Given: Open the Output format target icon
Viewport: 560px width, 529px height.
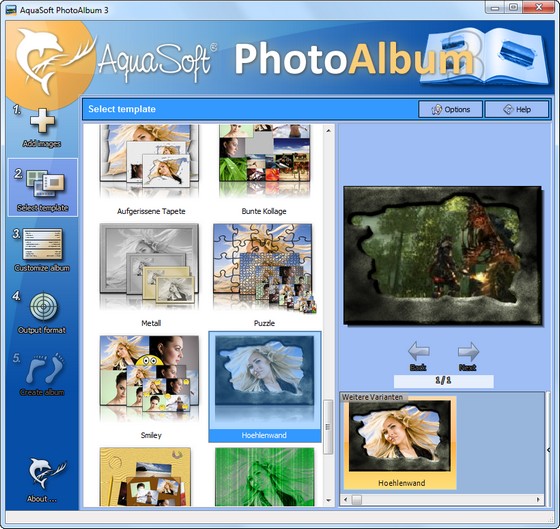Looking at the screenshot, I should [x=43, y=307].
